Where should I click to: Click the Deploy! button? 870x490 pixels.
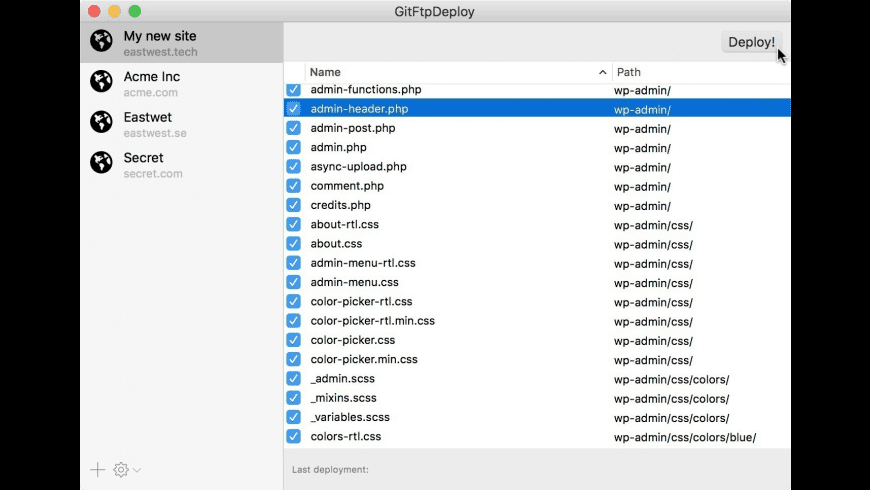coord(751,42)
